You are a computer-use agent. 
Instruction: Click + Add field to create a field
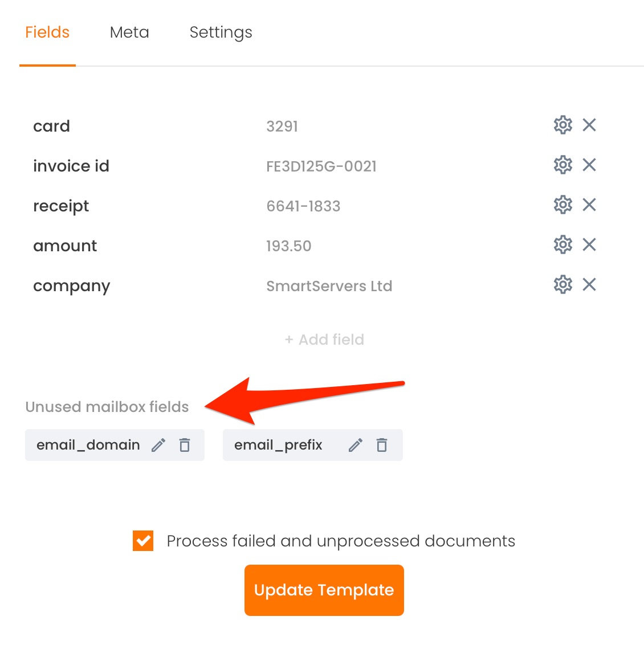point(324,339)
